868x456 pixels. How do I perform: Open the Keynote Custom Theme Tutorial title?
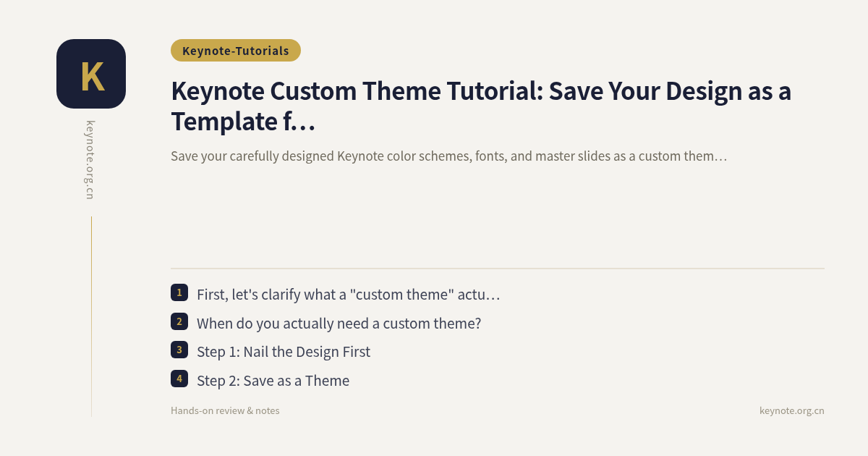coord(481,106)
